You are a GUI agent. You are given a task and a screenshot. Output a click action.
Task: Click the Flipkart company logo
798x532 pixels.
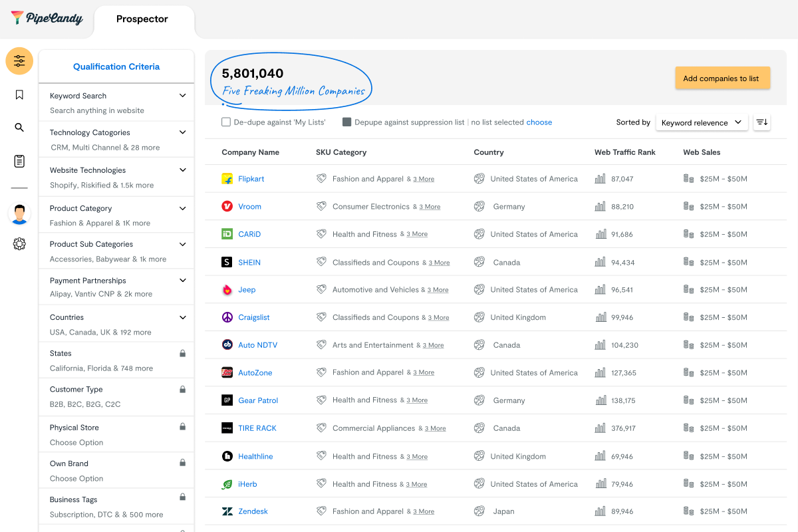pyautogui.click(x=227, y=179)
